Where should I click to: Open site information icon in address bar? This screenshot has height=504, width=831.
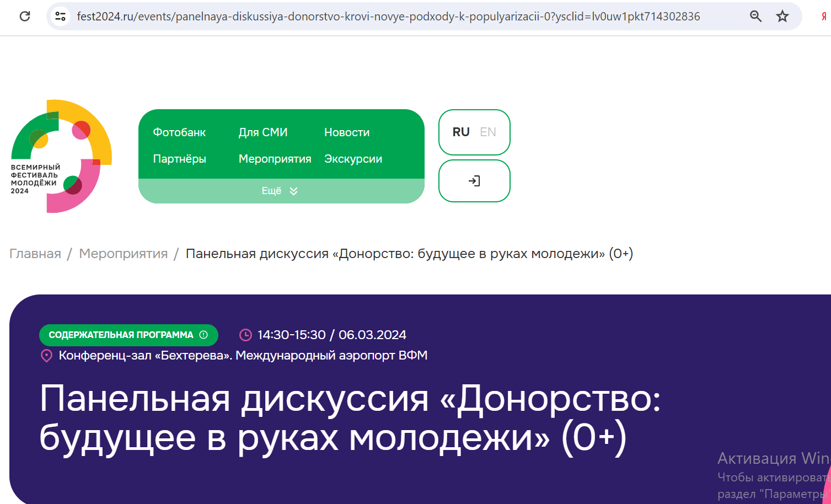60,16
